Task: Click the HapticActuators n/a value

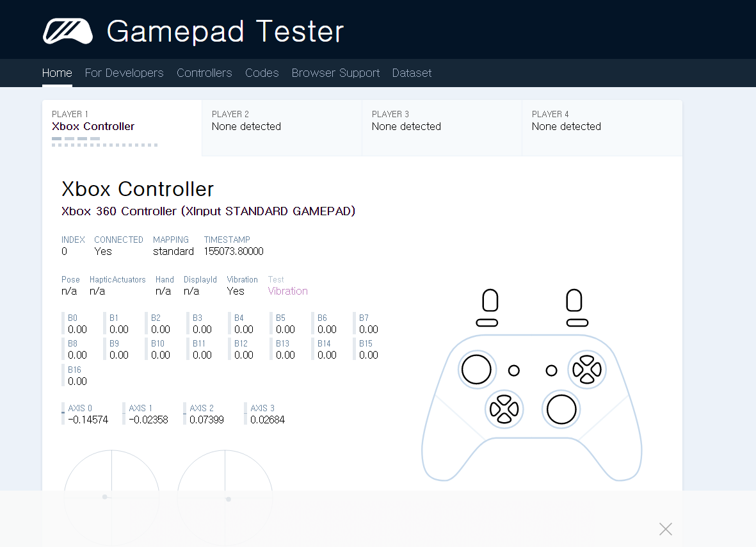Action: point(97,291)
